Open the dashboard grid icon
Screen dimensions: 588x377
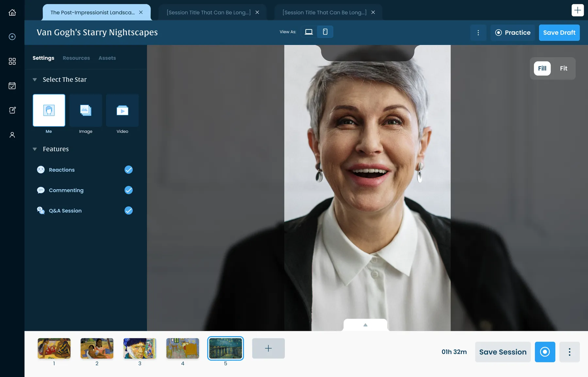12,61
